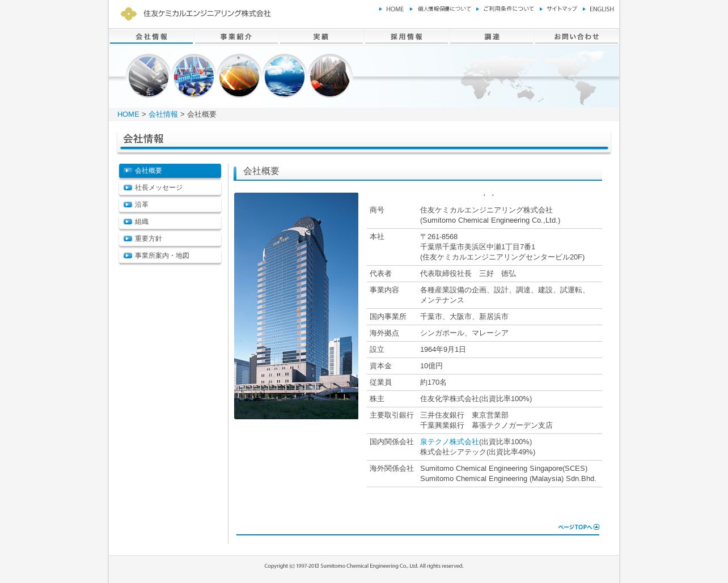Click Sumitomo Chemical Engineering Singapore(SCES) text
This screenshot has width=728, height=583.
click(503, 469)
